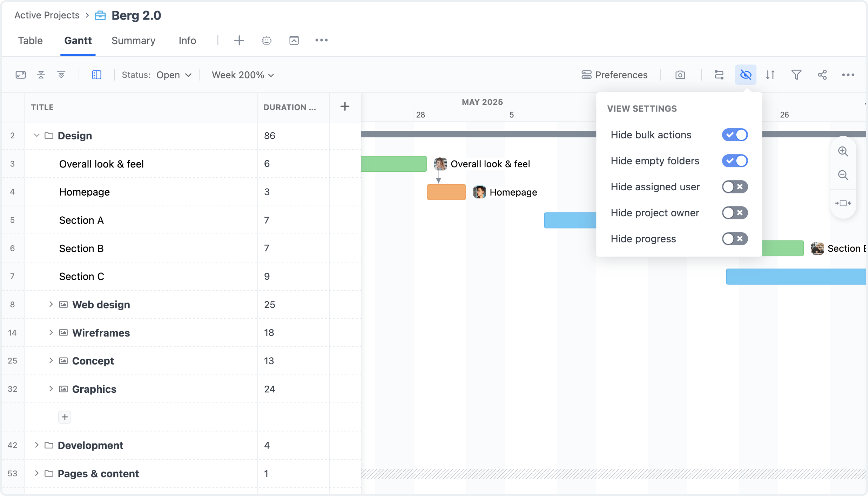The image size is (868, 496).
Task: Click the add column plus button
Action: tap(345, 107)
